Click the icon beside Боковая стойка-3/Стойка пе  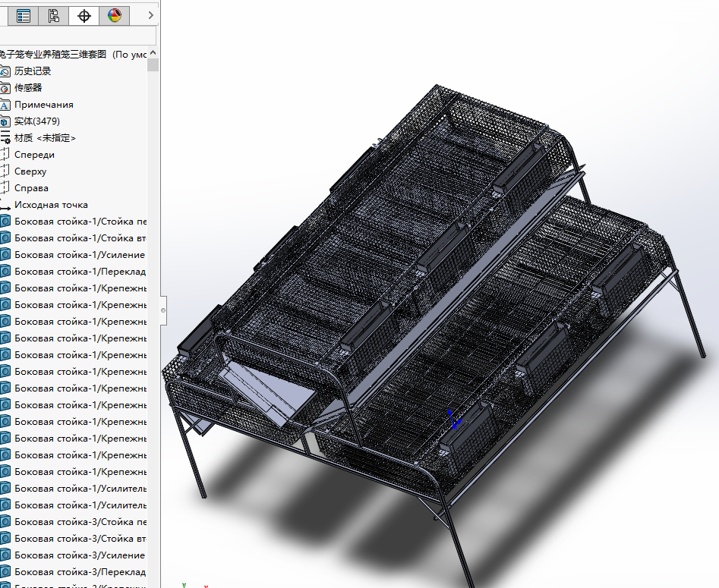[5, 522]
